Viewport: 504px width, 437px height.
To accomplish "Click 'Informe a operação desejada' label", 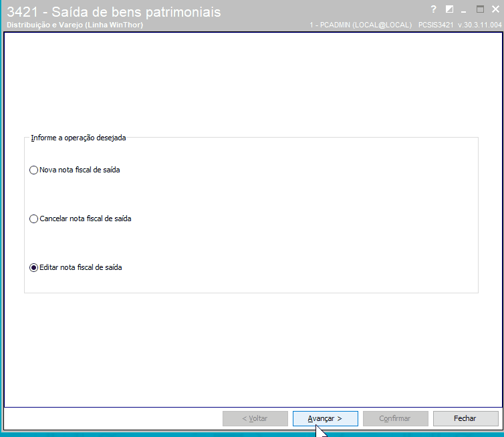I will pyautogui.click(x=78, y=138).
